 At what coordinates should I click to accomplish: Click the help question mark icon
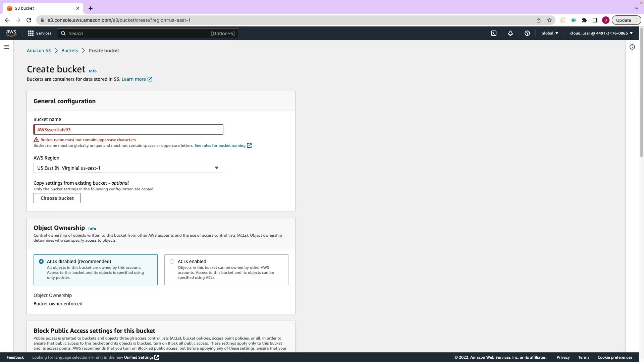click(527, 33)
